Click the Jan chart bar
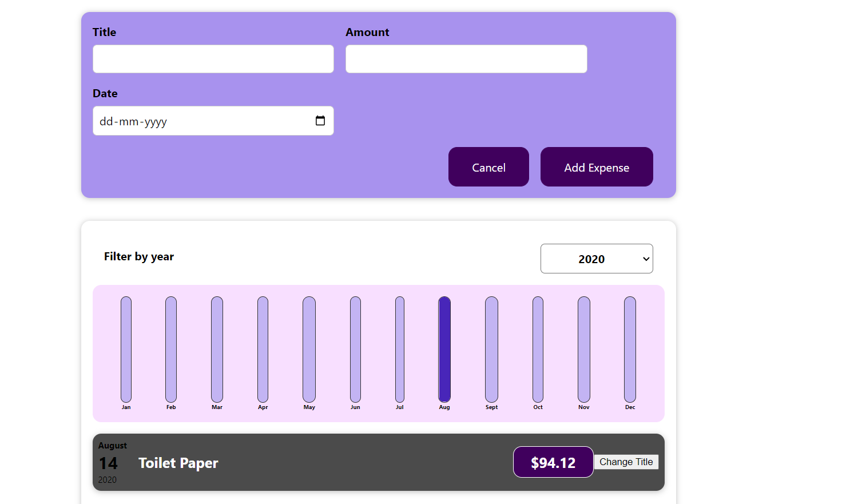Image resolution: width=862 pixels, height=504 pixels. click(126, 350)
